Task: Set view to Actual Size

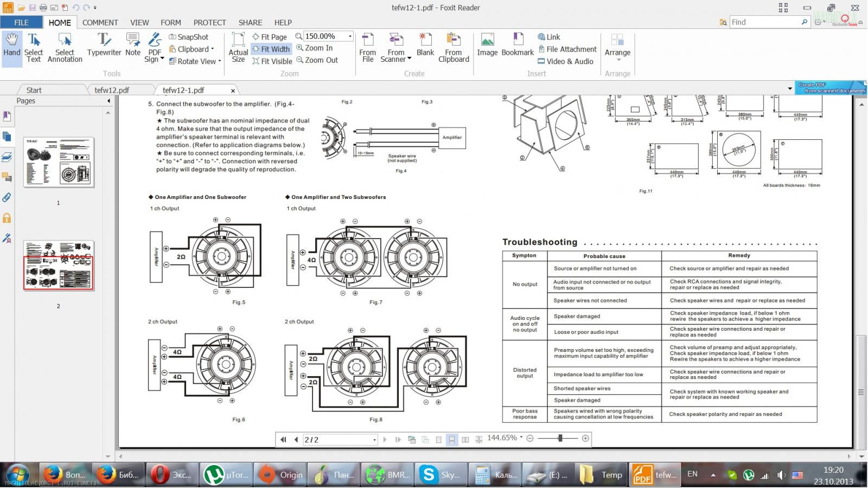Action: (x=238, y=48)
